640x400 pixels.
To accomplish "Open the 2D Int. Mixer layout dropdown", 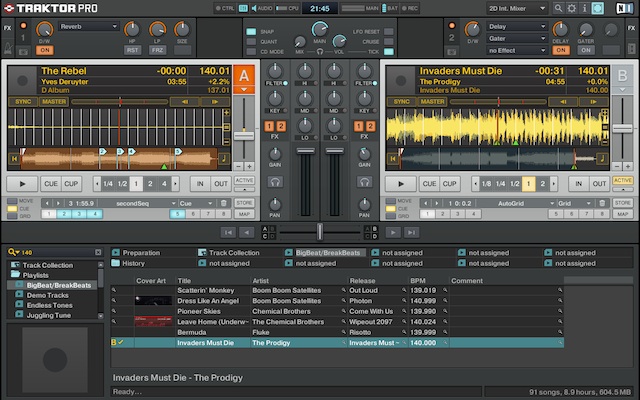I will (517, 8).
